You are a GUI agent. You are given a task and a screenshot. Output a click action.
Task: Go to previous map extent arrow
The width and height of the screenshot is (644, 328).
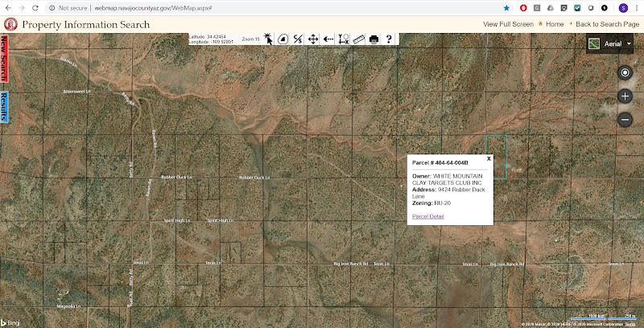click(328, 39)
